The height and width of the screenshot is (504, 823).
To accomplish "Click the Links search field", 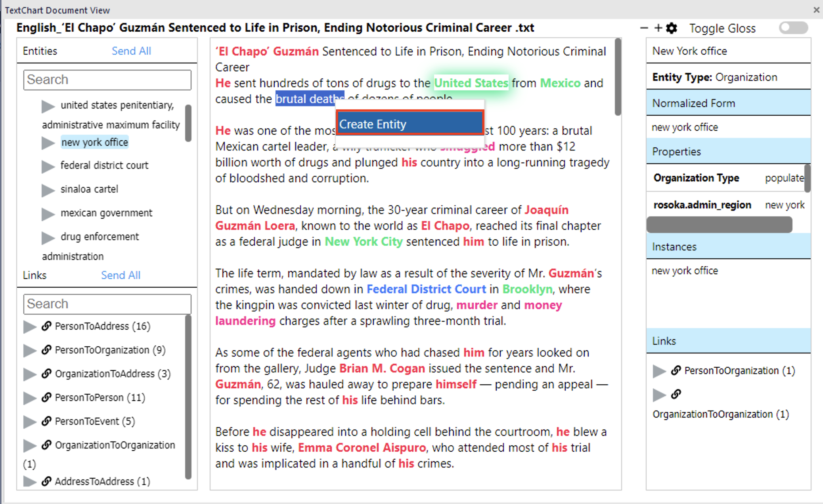I will point(107,304).
